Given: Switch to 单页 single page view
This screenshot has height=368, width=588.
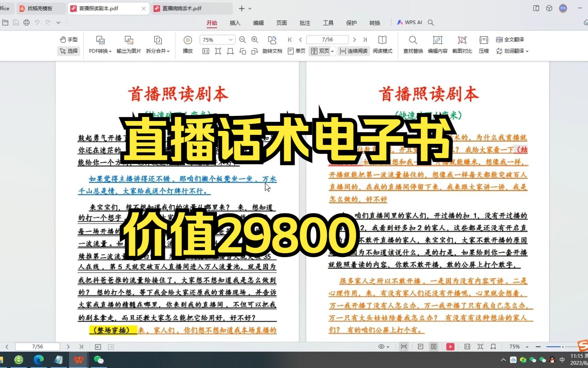Looking at the screenshot, I should [x=296, y=51].
